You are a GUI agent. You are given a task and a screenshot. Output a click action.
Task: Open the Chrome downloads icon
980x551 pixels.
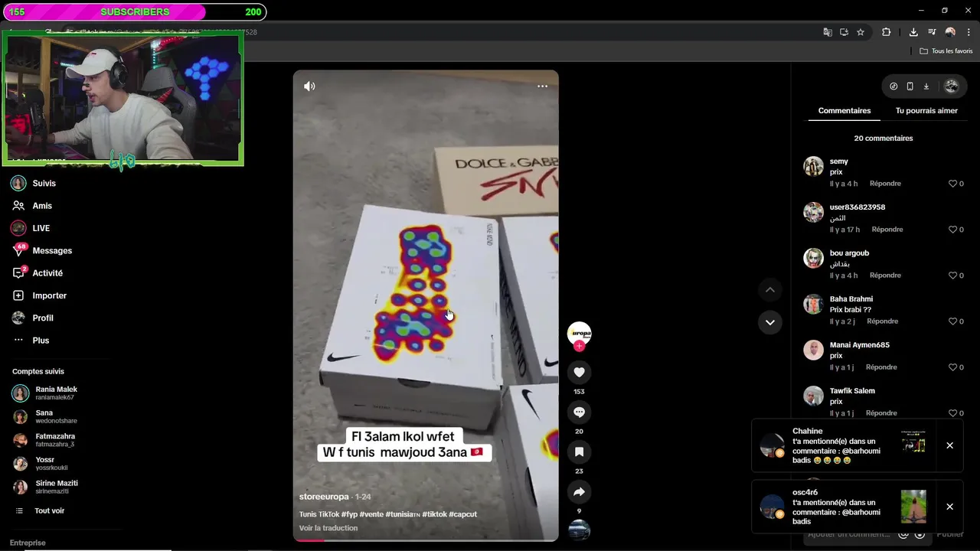click(x=913, y=32)
